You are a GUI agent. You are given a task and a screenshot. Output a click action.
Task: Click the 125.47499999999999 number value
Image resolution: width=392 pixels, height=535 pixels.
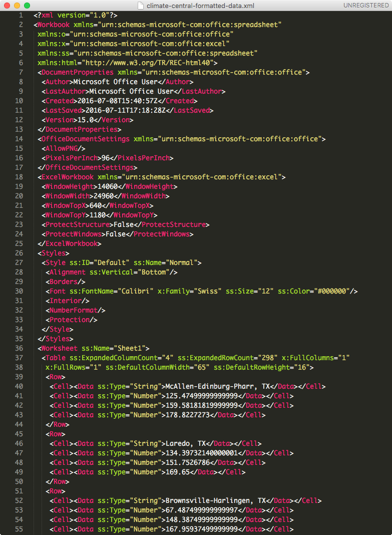(x=201, y=396)
